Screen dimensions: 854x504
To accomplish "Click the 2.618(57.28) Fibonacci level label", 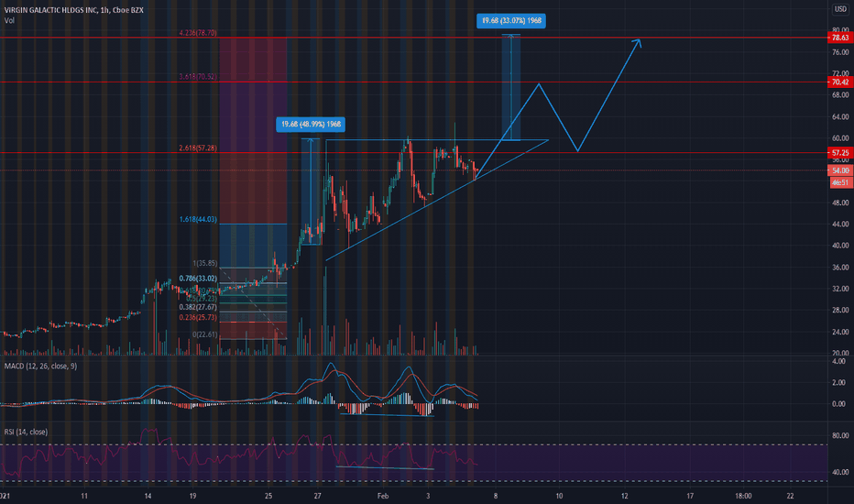I will pyautogui.click(x=198, y=148).
